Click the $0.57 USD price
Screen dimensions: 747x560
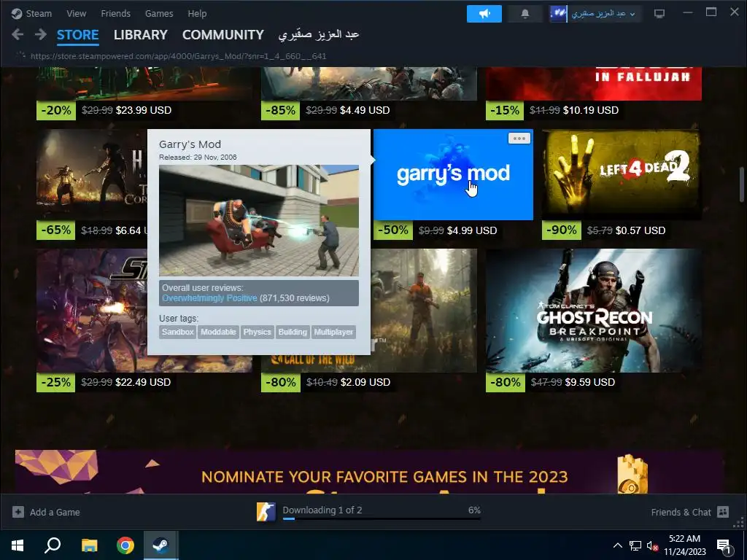coord(640,230)
